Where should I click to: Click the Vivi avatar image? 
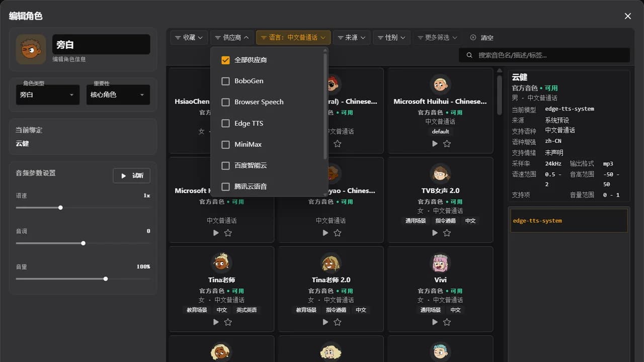(x=440, y=262)
